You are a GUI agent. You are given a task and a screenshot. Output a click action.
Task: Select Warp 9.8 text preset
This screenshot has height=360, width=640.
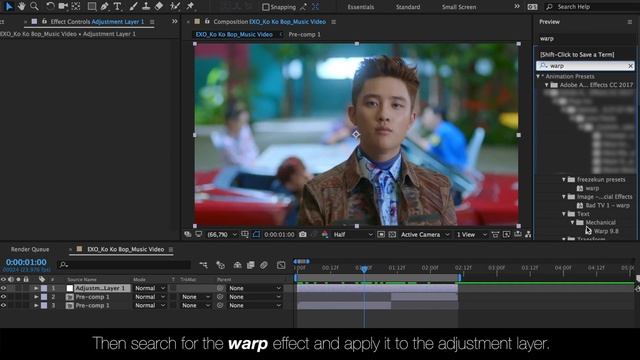pos(606,231)
